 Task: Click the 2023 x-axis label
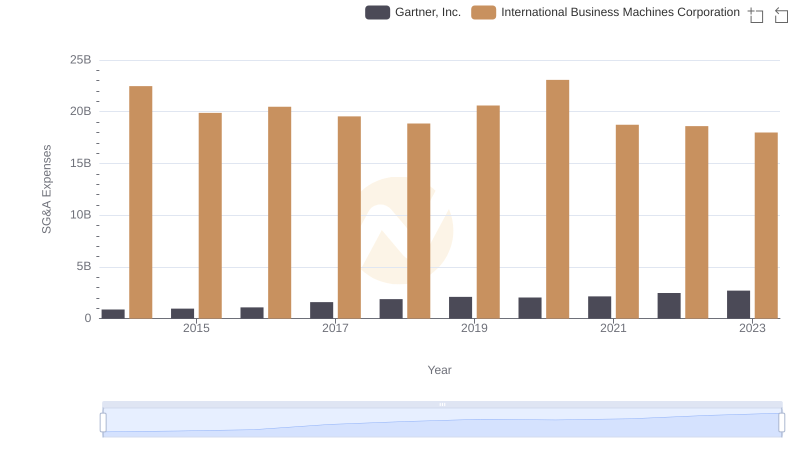pyautogui.click(x=752, y=328)
